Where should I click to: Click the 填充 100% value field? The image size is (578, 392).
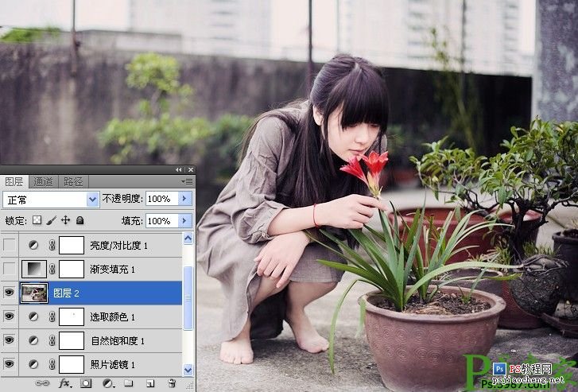pos(162,220)
